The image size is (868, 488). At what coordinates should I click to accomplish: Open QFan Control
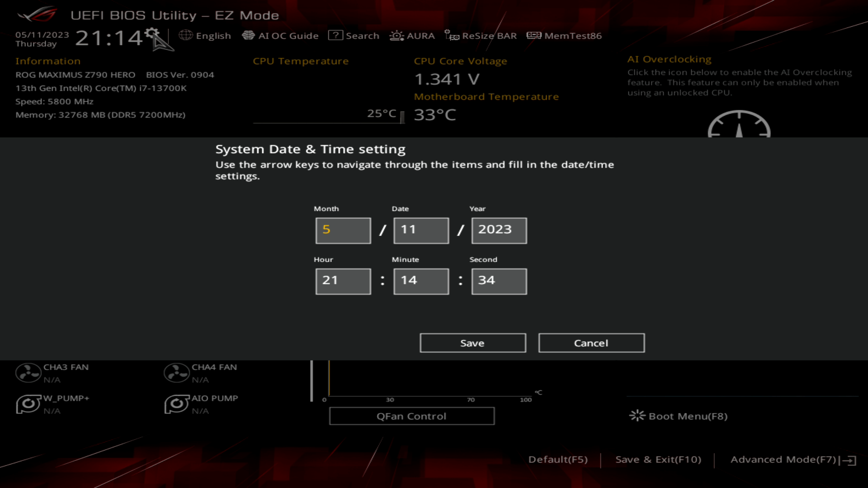point(412,416)
